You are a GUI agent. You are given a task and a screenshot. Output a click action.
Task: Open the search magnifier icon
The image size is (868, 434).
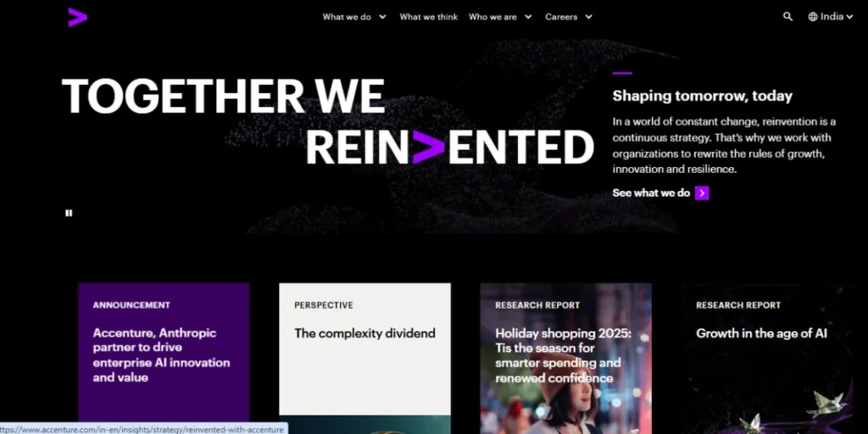[x=787, y=17]
